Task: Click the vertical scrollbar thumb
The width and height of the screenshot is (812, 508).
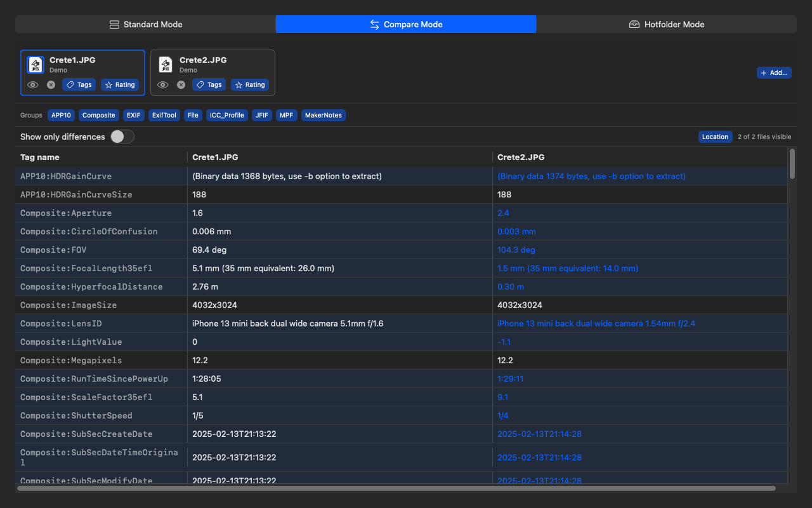Action: 792,164
